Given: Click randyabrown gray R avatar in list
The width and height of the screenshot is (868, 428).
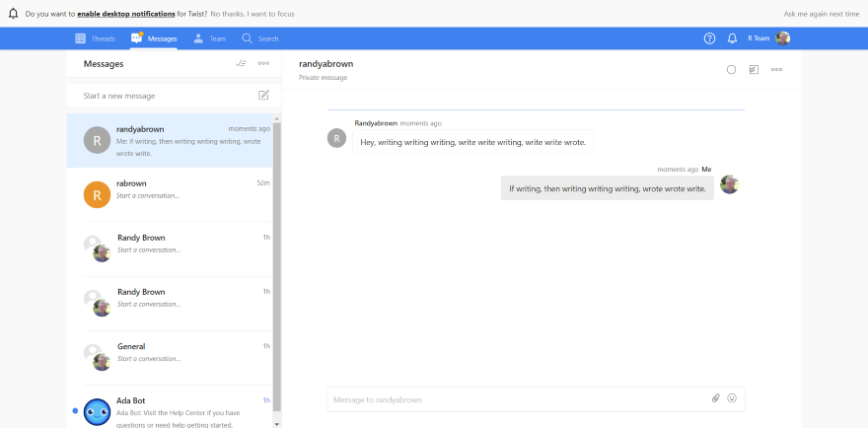Looking at the screenshot, I should (x=97, y=140).
